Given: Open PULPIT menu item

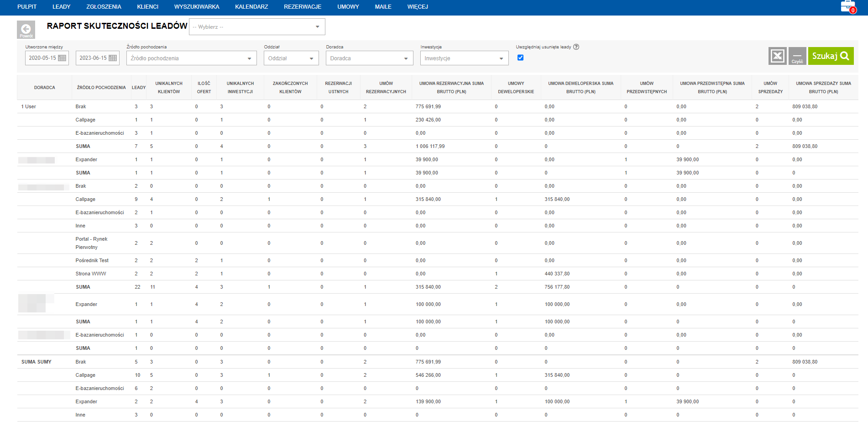Looking at the screenshot, I should click(x=27, y=7).
